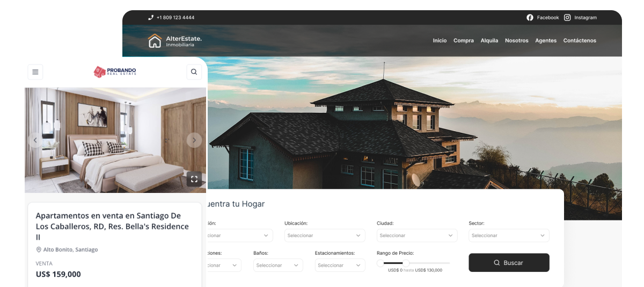Click the search icon in Probando header
644x287 pixels.
pos(194,72)
